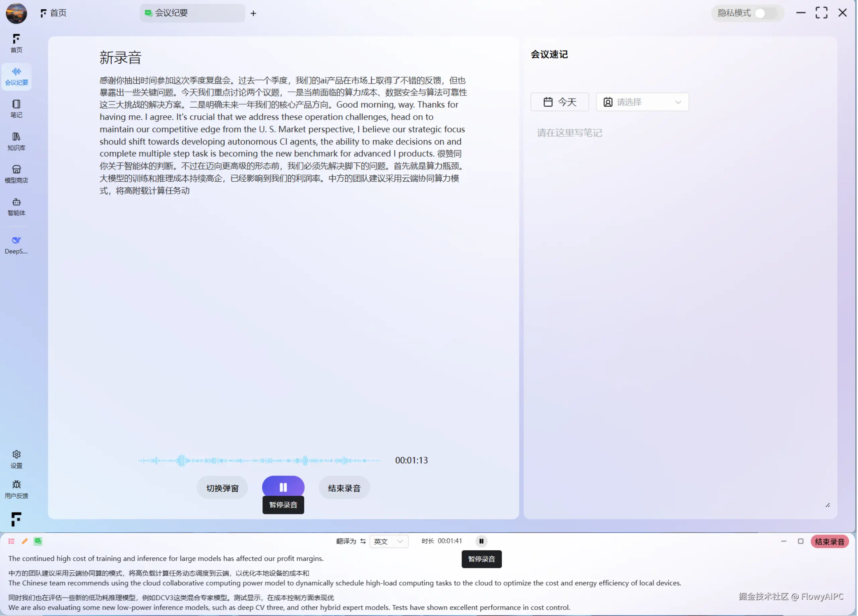Pause recording with the purple pause button

[x=283, y=487]
